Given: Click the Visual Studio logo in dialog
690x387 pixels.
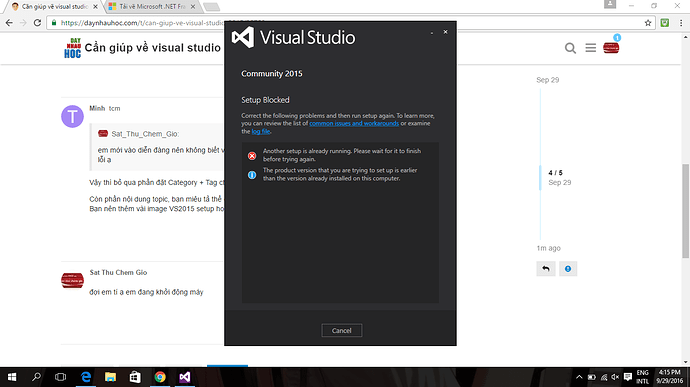Looking at the screenshot, I should [x=243, y=37].
